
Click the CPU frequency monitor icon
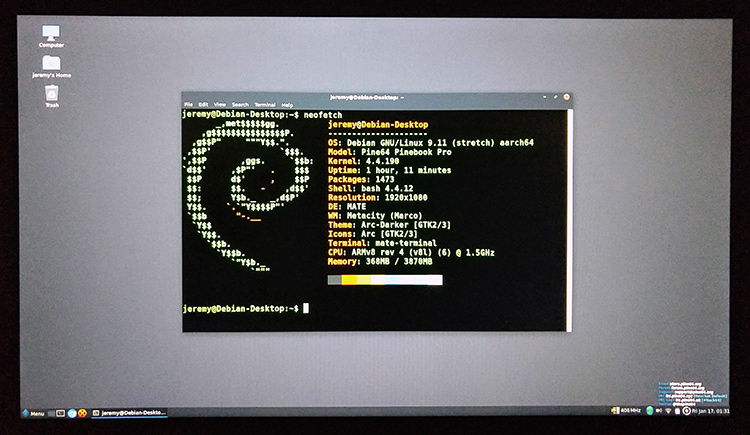pyautogui.click(x=615, y=411)
